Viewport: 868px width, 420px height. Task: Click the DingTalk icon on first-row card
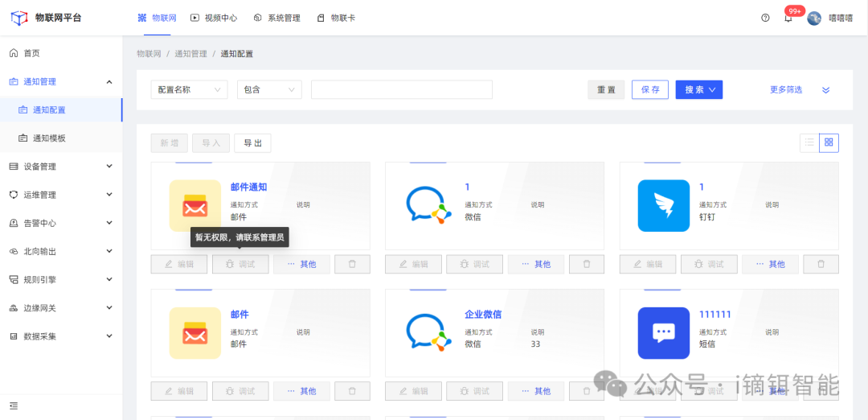pos(663,205)
